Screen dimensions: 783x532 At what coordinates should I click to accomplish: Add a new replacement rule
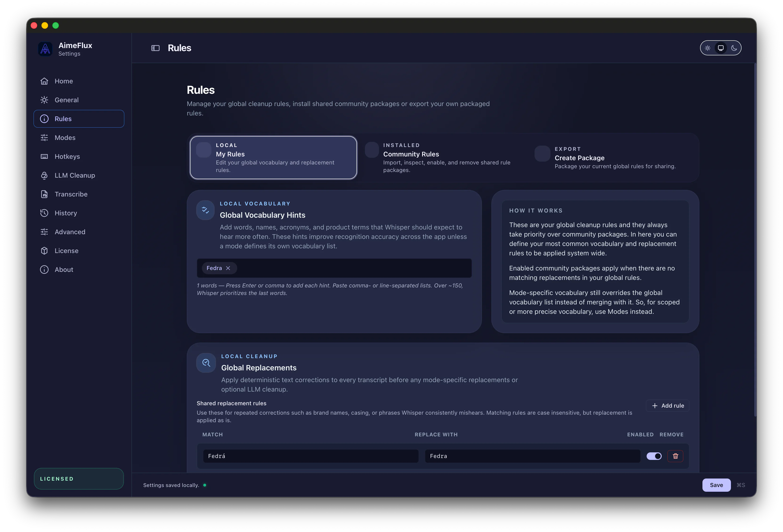coord(667,406)
